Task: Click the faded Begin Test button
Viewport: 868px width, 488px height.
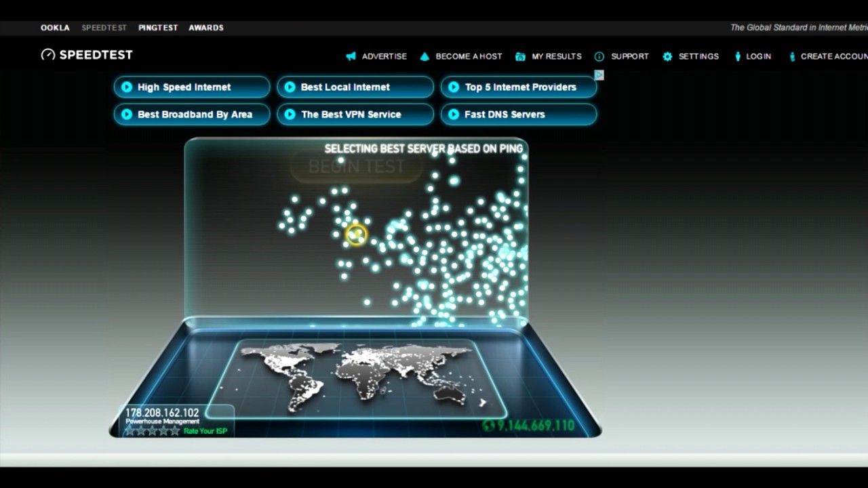Action: (356, 167)
